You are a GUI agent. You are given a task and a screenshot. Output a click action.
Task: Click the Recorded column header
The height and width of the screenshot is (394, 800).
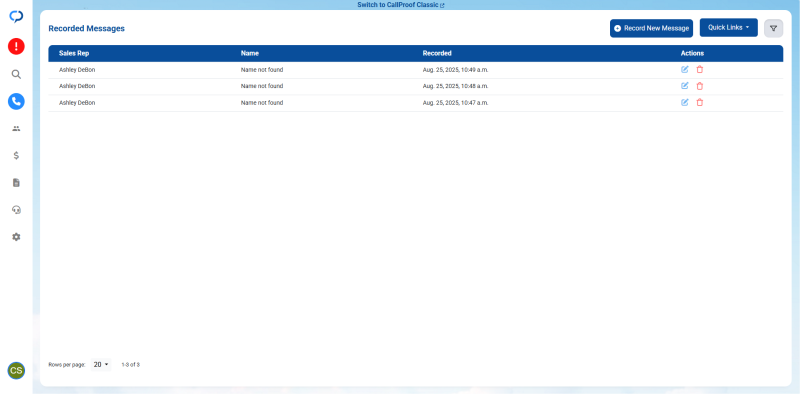(x=437, y=53)
